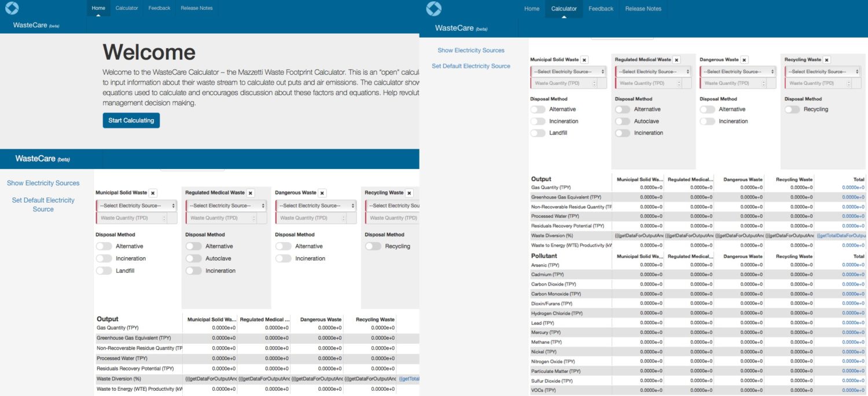Expand Municipal Solid Waste electricity source, right screenshot
Image resolution: width=868 pixels, height=396 pixels.
coord(568,72)
